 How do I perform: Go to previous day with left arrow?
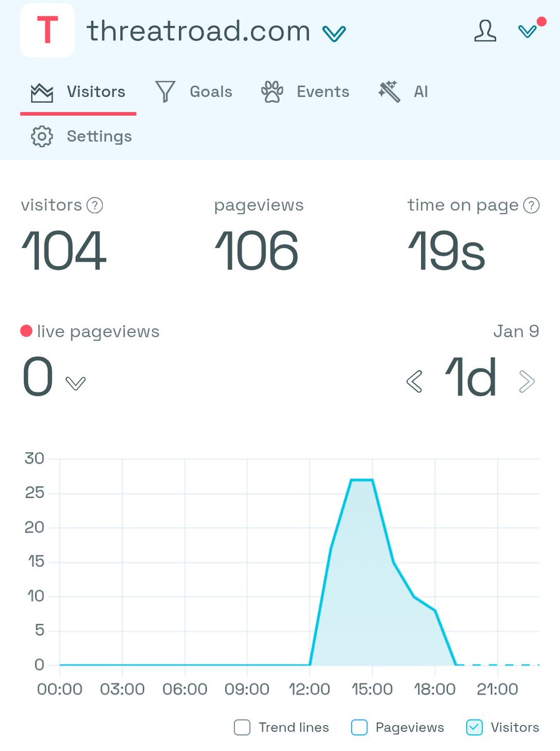coord(414,381)
